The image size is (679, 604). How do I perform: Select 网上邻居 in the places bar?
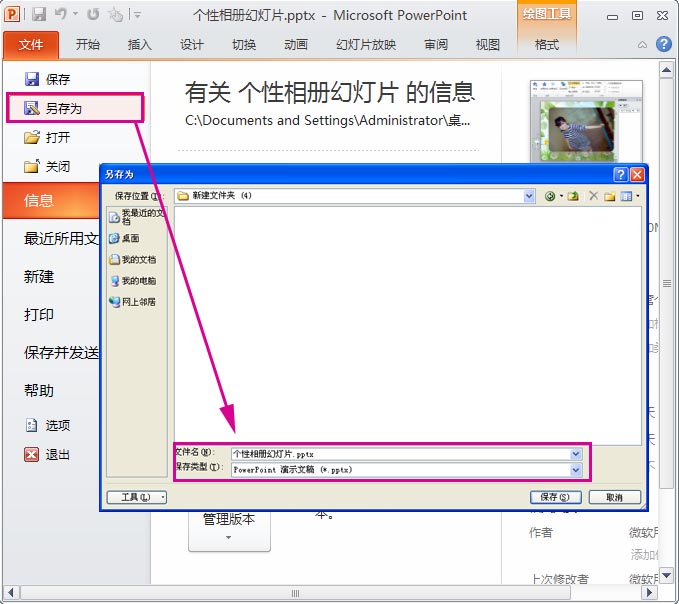coord(133,302)
